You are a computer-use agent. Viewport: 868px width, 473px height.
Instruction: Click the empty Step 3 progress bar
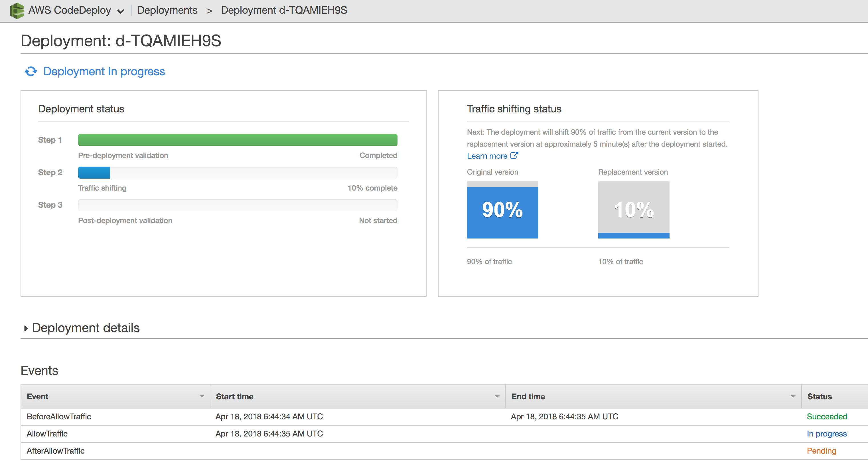click(238, 205)
